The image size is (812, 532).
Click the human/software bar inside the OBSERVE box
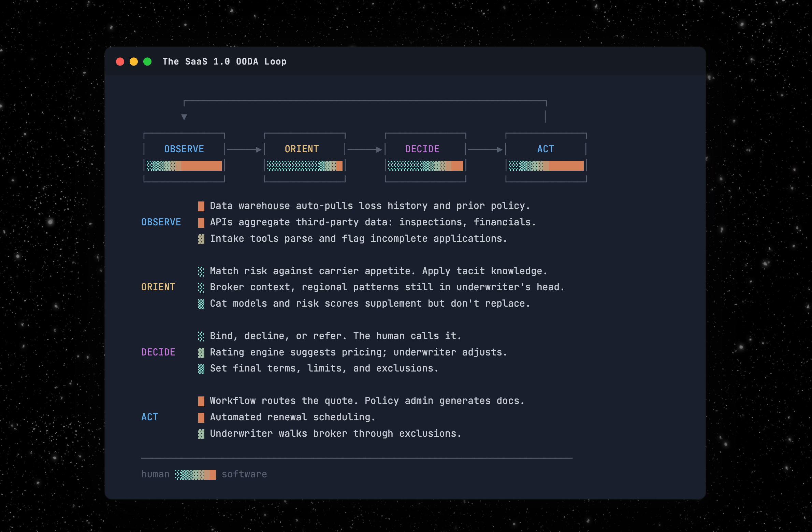(x=184, y=166)
